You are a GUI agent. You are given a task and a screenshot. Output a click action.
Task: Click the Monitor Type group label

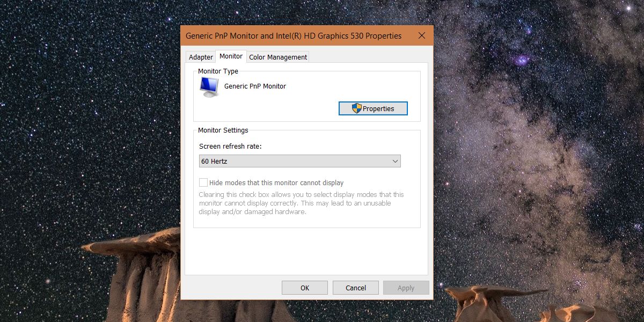(x=218, y=71)
